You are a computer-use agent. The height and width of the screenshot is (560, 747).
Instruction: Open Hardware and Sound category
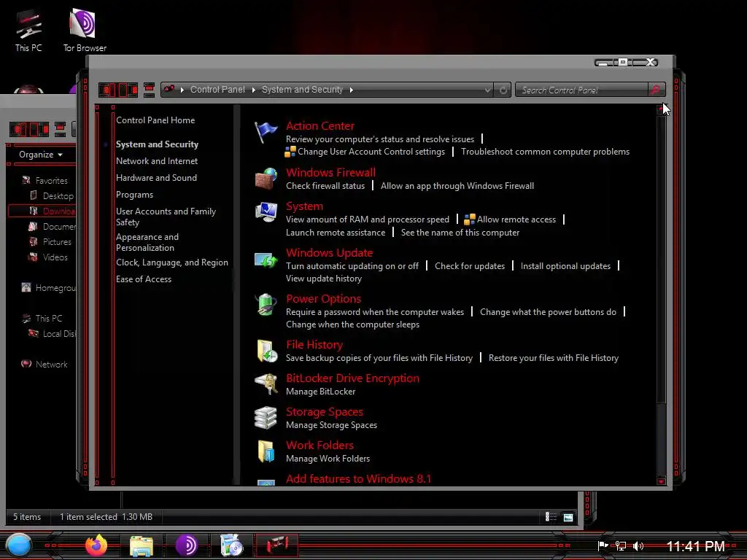[x=156, y=178]
